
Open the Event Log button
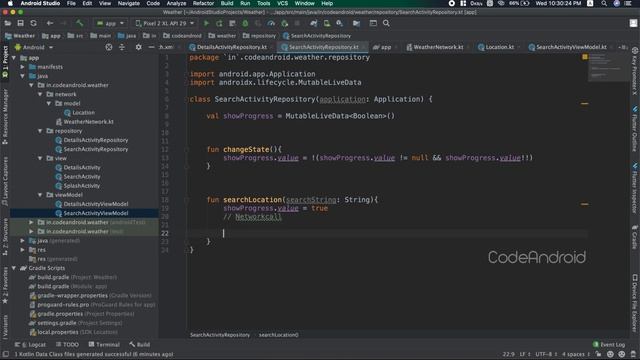pyautogui.click(x=609, y=345)
